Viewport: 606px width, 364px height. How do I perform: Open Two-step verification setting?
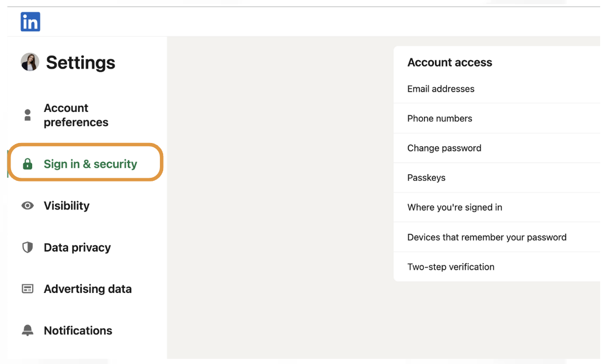point(497,266)
